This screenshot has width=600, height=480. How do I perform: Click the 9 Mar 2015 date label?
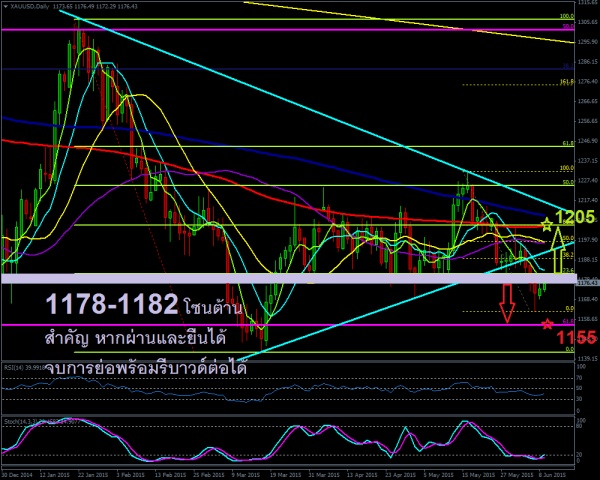246,475
